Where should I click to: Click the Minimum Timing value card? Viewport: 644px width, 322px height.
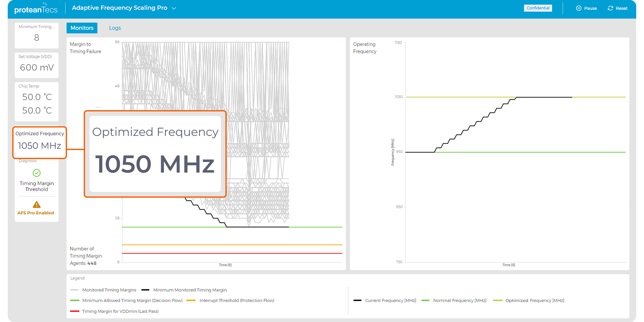click(x=37, y=35)
